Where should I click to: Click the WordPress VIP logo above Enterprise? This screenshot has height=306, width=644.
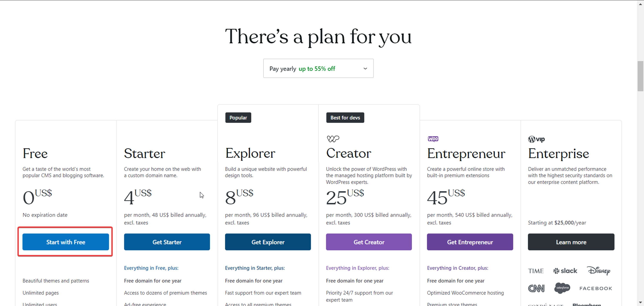[x=536, y=139]
